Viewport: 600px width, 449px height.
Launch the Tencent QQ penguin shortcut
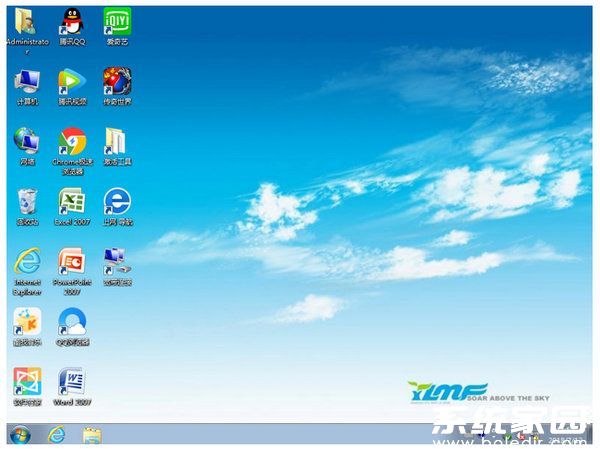[72, 21]
